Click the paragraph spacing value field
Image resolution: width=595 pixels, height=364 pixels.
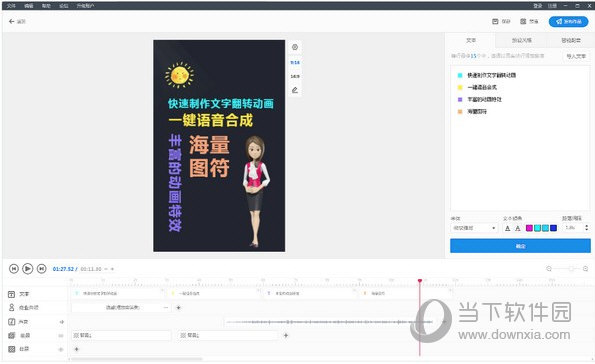point(573,228)
